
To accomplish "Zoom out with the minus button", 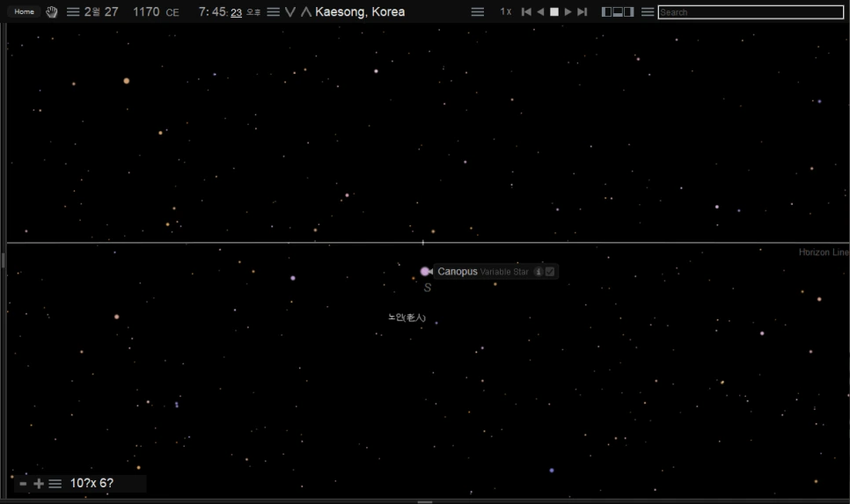I will click(x=23, y=484).
